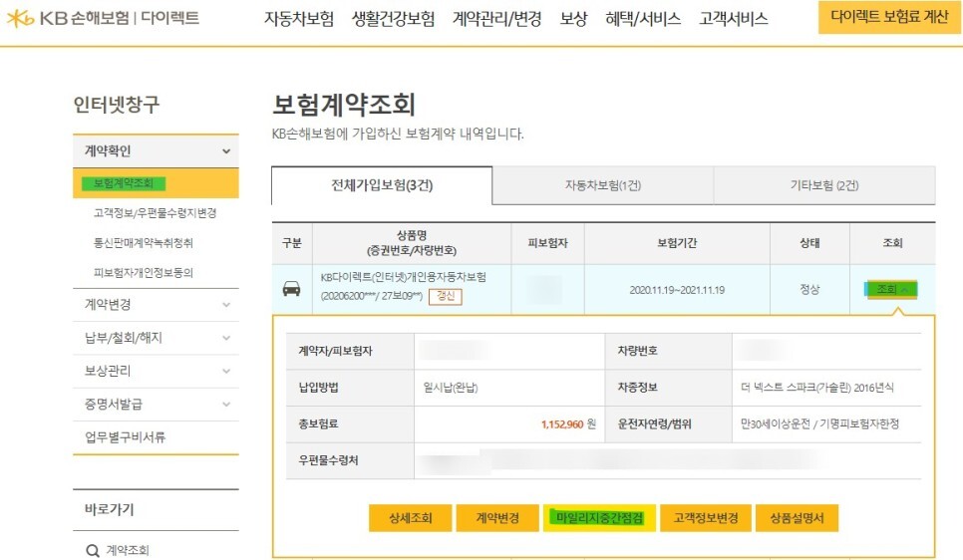The width and height of the screenshot is (963, 560).
Task: Click the 상세조회 button
Action: pos(411,518)
